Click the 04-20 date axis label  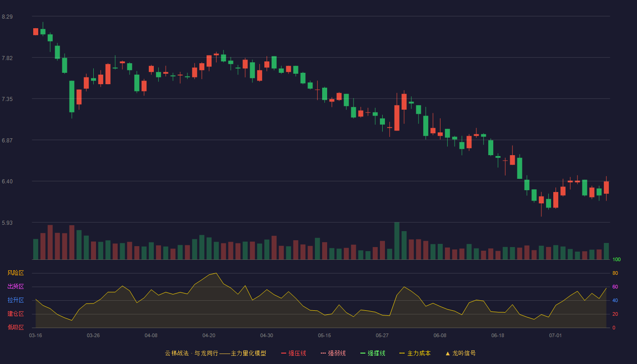pos(209,335)
